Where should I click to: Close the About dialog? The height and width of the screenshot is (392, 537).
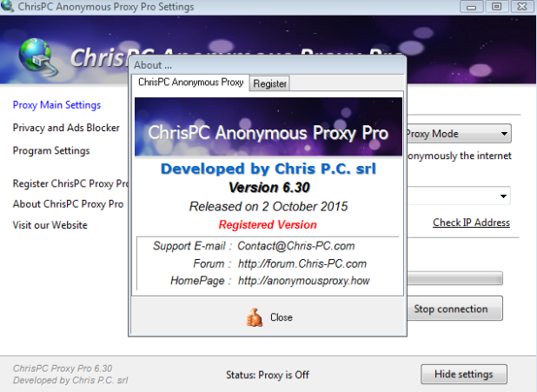click(269, 317)
